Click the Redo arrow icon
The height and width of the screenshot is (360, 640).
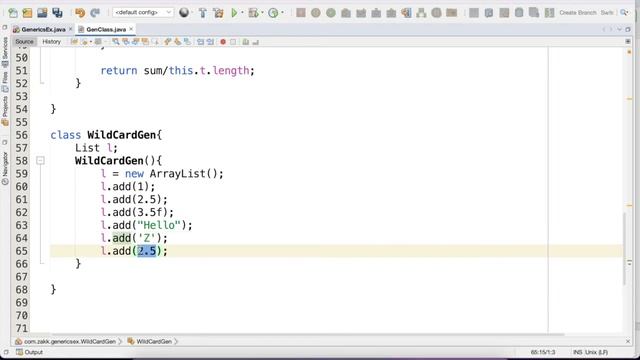coord(95,13)
